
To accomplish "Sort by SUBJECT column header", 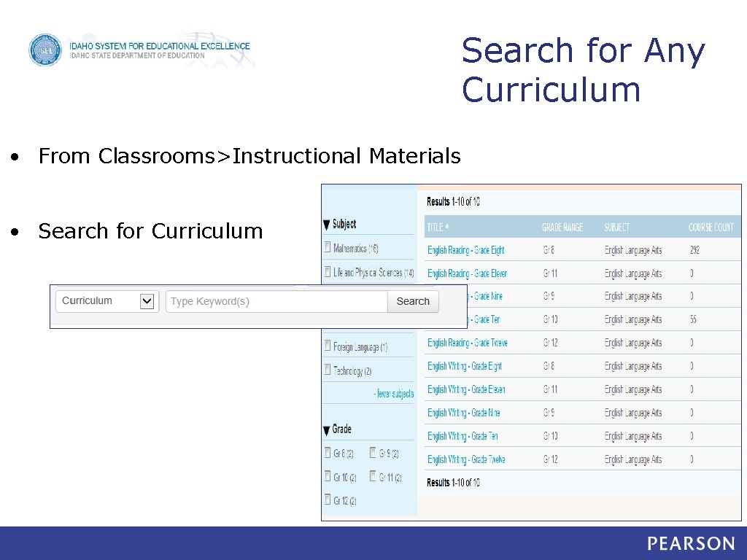I will pos(617,227).
